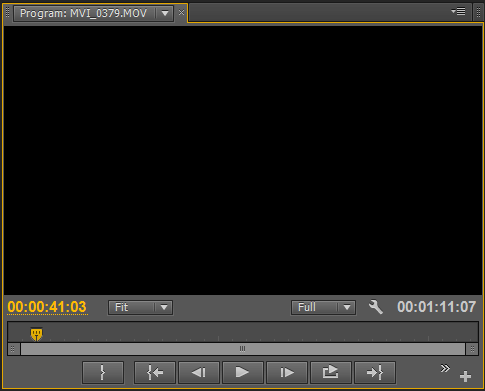The height and width of the screenshot is (391, 485).
Task: Click the 00:01:11:07 duration timecode
Action: point(437,307)
